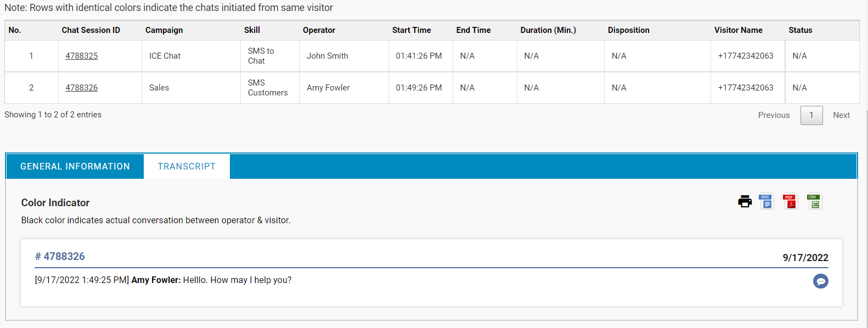Screen dimensions: 868x328
Task: Switch to the Transcript tab
Action: click(x=187, y=166)
